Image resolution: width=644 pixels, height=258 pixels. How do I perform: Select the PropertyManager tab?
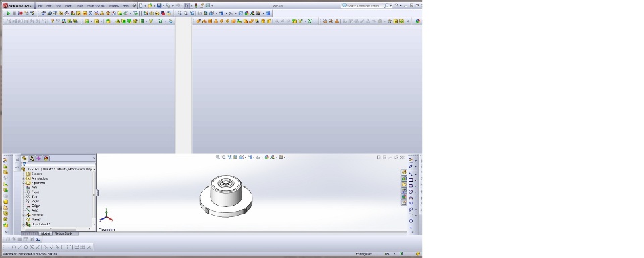coord(32,158)
